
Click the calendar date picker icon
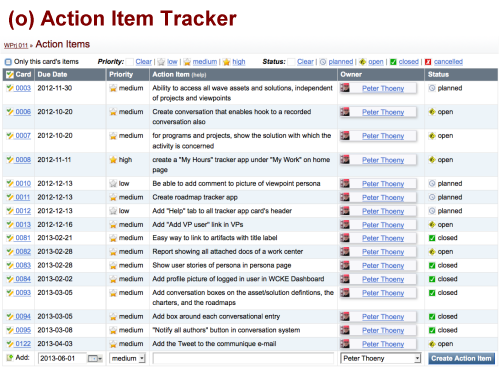coord(93,359)
